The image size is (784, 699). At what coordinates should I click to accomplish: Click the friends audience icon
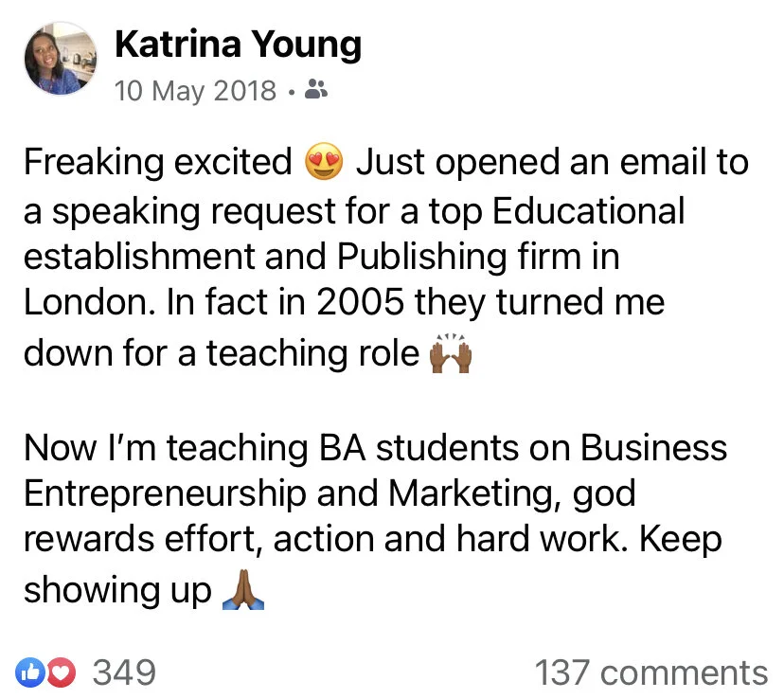coord(316,89)
